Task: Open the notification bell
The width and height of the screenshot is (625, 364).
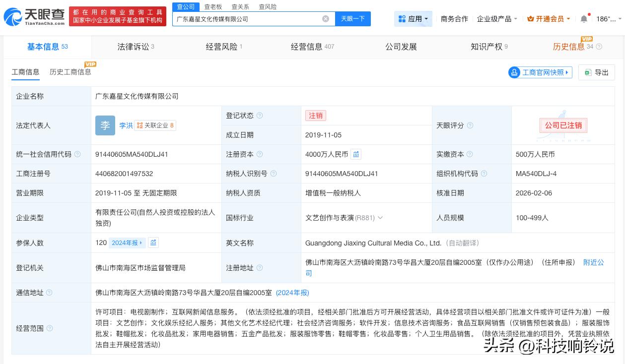Action: [x=584, y=19]
